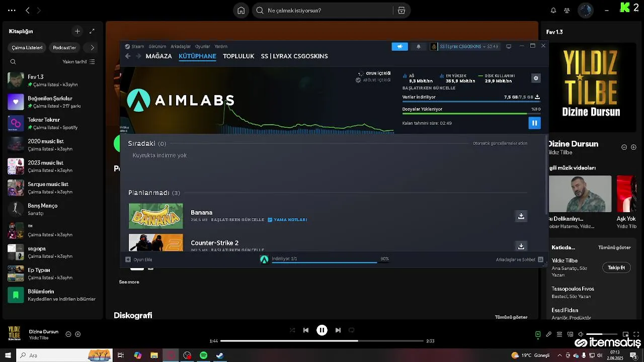
Task: Go to previous track in Spotify
Action: tap(306, 330)
